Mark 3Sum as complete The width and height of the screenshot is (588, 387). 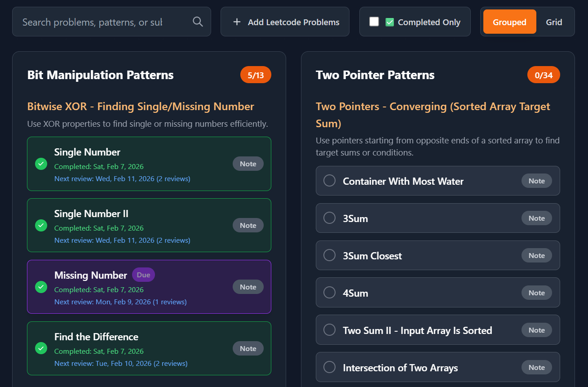point(329,218)
